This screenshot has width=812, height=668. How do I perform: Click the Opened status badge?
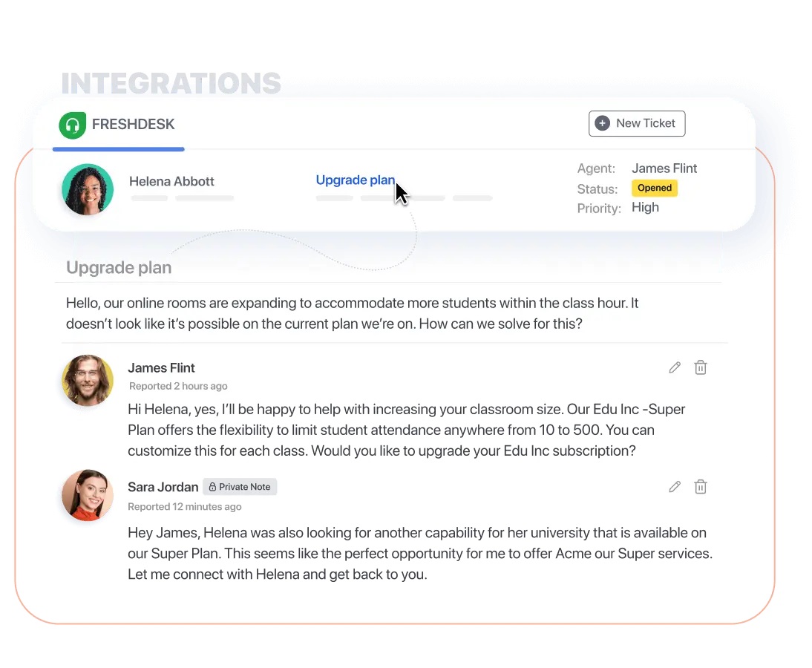tap(654, 188)
